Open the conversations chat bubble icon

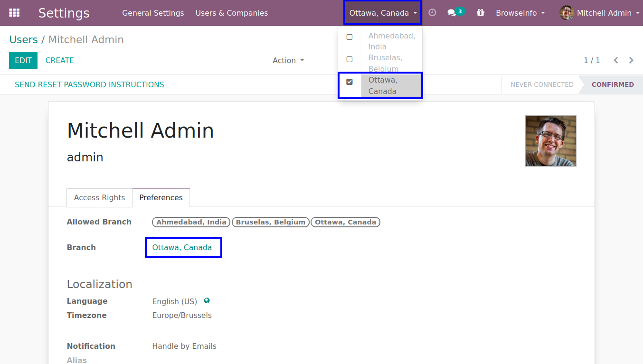452,13
